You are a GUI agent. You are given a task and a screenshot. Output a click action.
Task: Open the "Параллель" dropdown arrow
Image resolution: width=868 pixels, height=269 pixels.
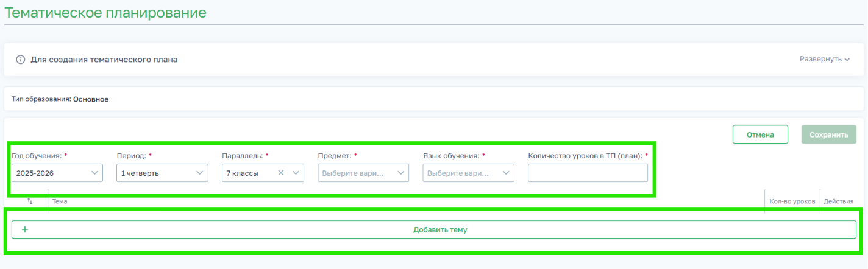[x=296, y=173]
